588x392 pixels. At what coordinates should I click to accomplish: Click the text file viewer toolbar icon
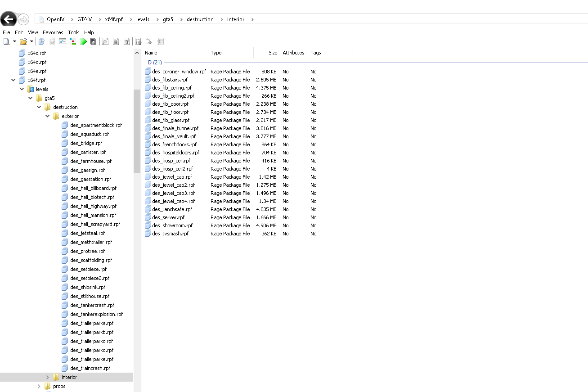point(115,41)
